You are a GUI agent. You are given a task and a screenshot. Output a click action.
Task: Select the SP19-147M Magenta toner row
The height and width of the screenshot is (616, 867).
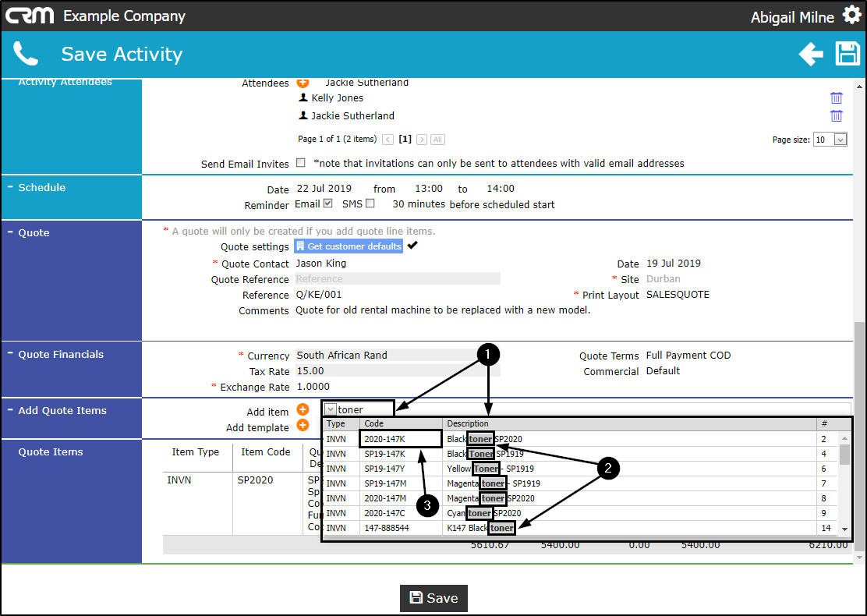[x=579, y=483]
